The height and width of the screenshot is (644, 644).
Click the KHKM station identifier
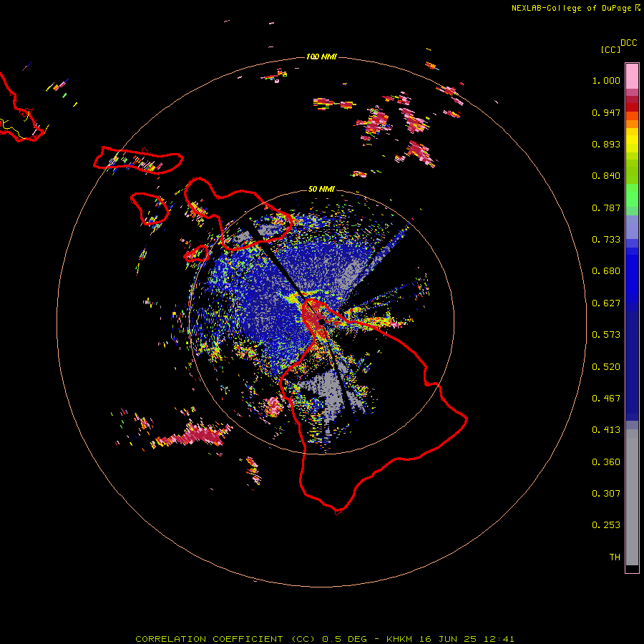(401, 639)
